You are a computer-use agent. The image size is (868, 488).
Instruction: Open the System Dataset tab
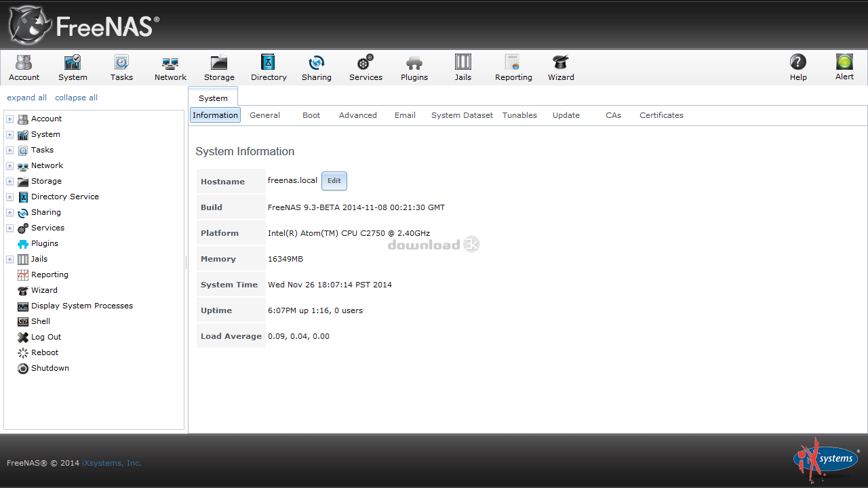tap(462, 115)
